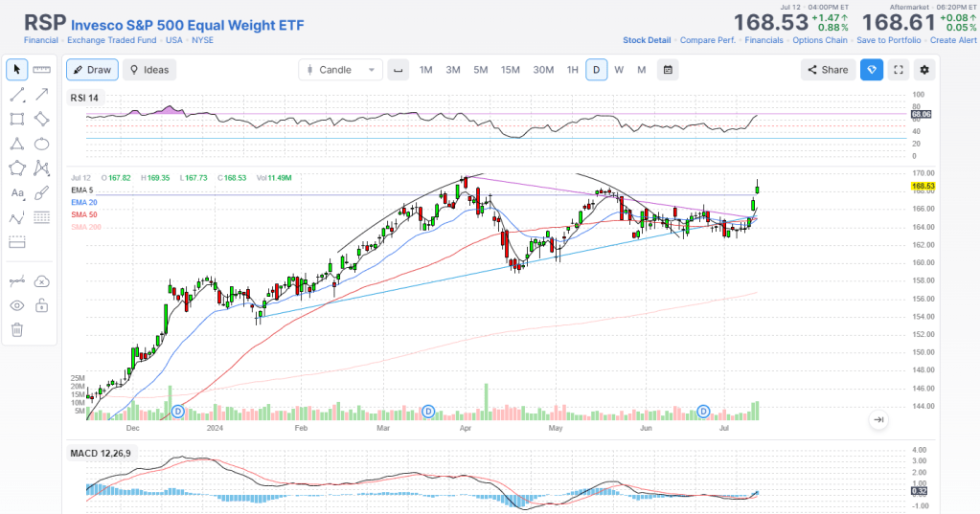Switch to the weekly W timeframe
The image size is (980, 514).
619,70
